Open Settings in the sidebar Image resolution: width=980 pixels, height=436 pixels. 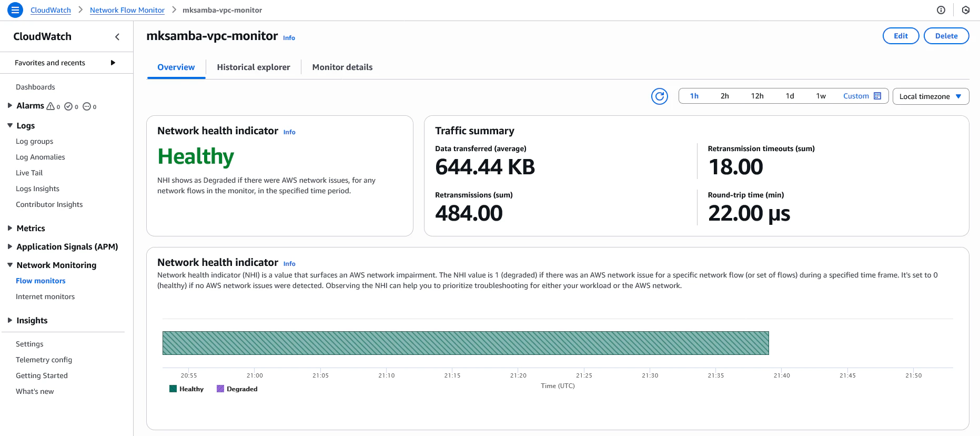[x=29, y=344]
